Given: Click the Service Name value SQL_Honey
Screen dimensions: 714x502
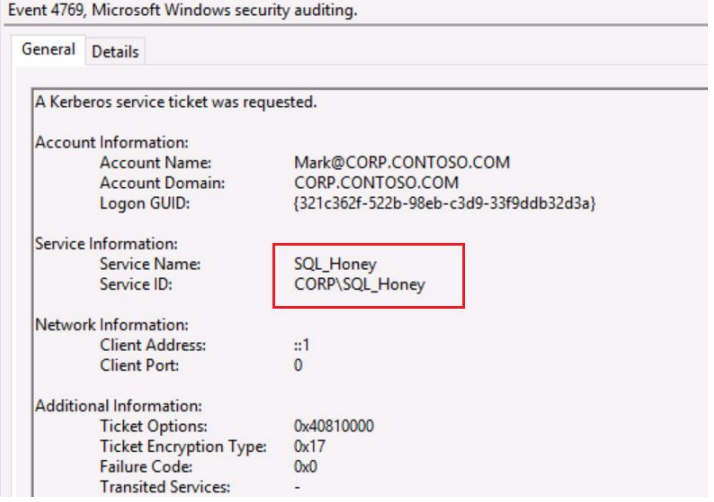Looking at the screenshot, I should [x=336, y=264].
